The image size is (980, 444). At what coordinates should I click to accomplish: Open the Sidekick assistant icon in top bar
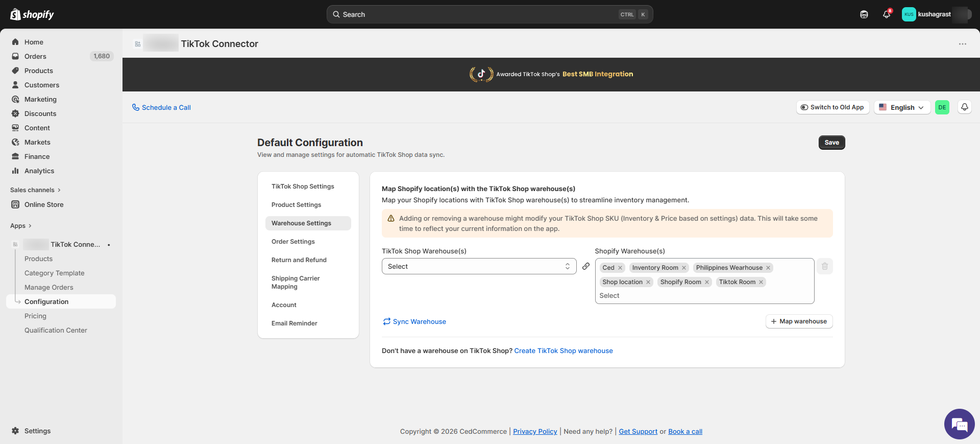click(x=864, y=14)
